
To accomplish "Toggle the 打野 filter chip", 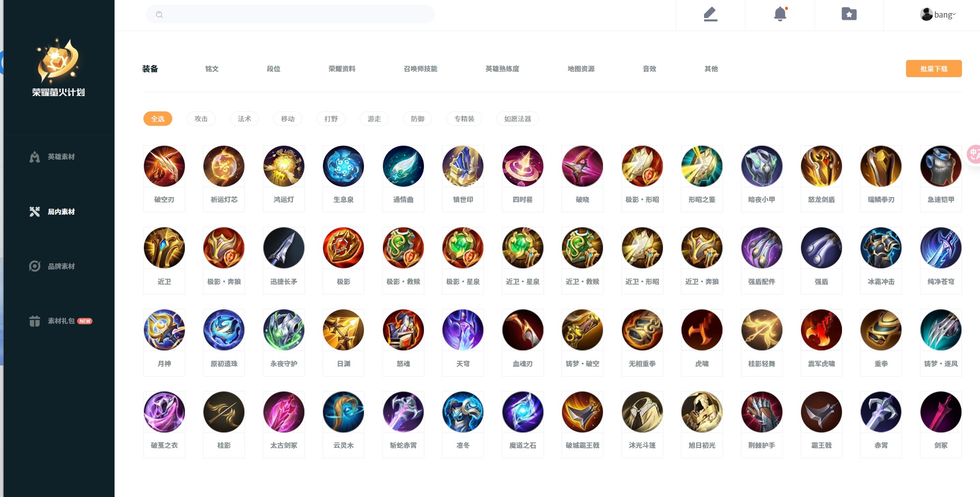I will (x=331, y=119).
